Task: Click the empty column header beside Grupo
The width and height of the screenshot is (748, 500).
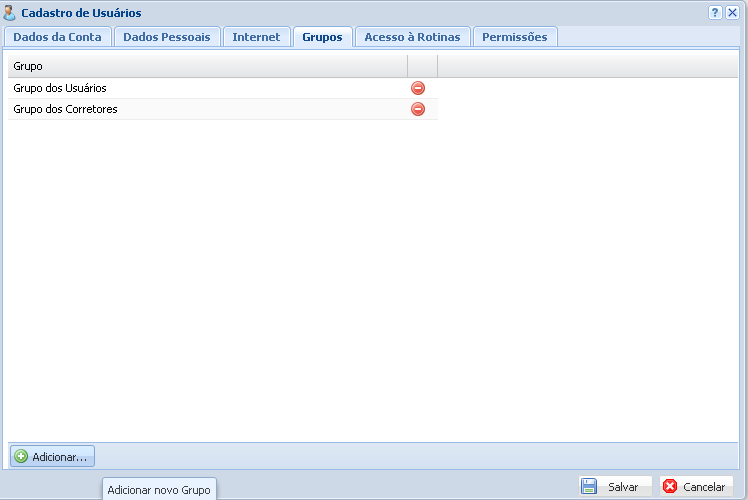Action: 422,66
